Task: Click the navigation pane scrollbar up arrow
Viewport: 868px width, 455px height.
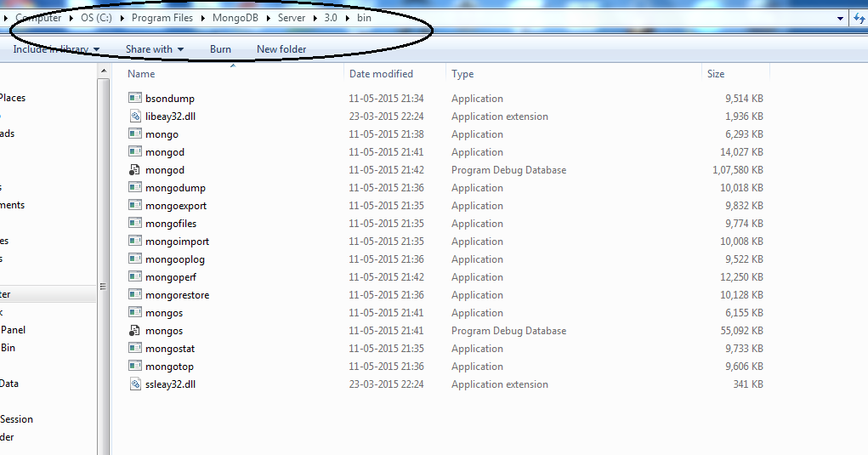Action: tap(104, 71)
